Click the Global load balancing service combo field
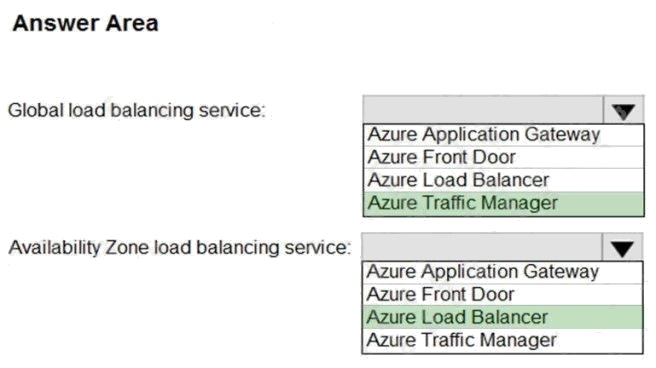 [x=483, y=110]
